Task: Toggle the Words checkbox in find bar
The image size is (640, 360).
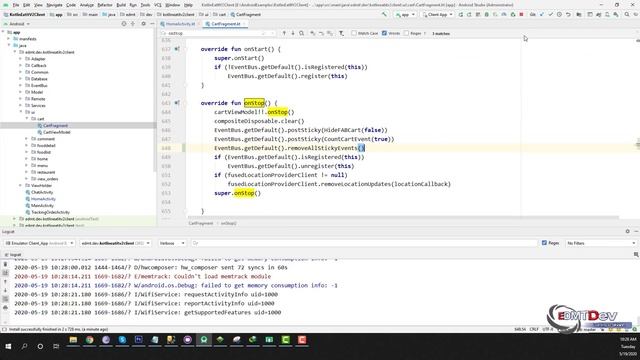Action: 384,33
